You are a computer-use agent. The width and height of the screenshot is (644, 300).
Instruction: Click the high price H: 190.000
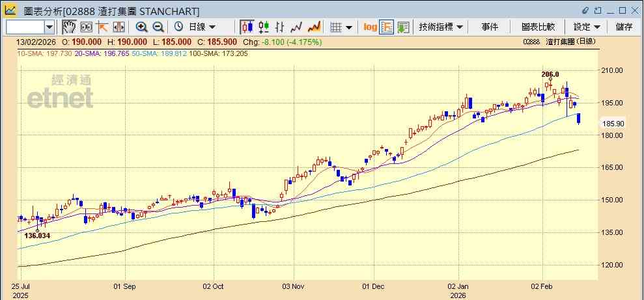(x=128, y=42)
